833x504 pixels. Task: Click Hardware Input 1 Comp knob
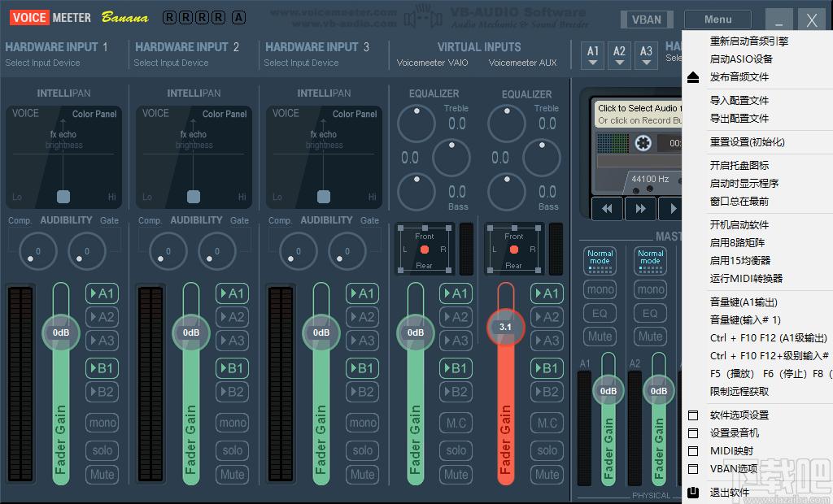tap(37, 251)
